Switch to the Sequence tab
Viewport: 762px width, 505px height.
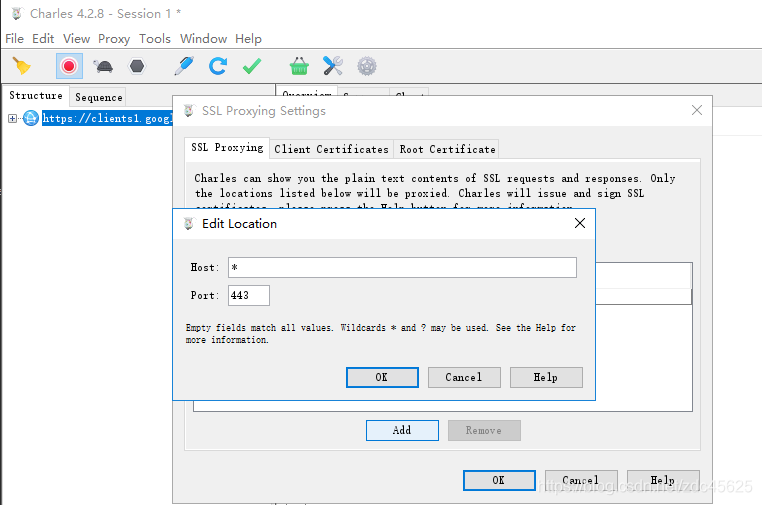99,97
